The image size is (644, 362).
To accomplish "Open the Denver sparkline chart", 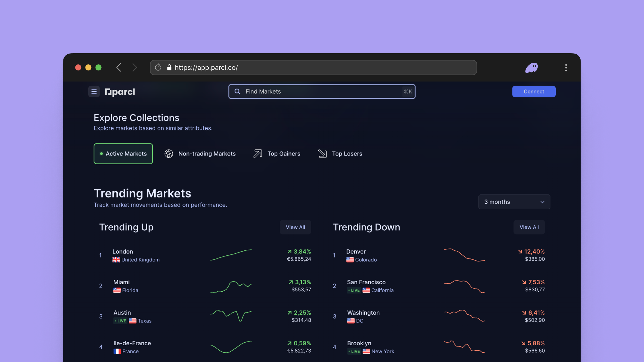I will (x=465, y=255).
